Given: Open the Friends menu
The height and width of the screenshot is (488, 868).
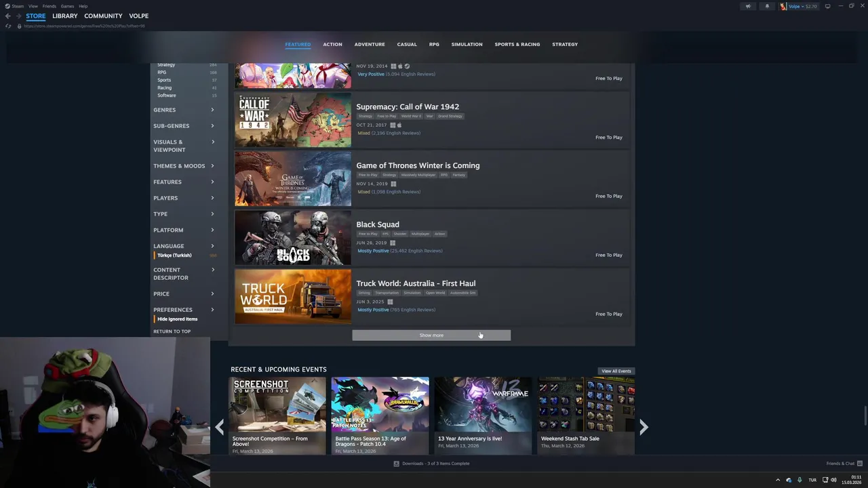Looking at the screenshot, I should 50,6.
